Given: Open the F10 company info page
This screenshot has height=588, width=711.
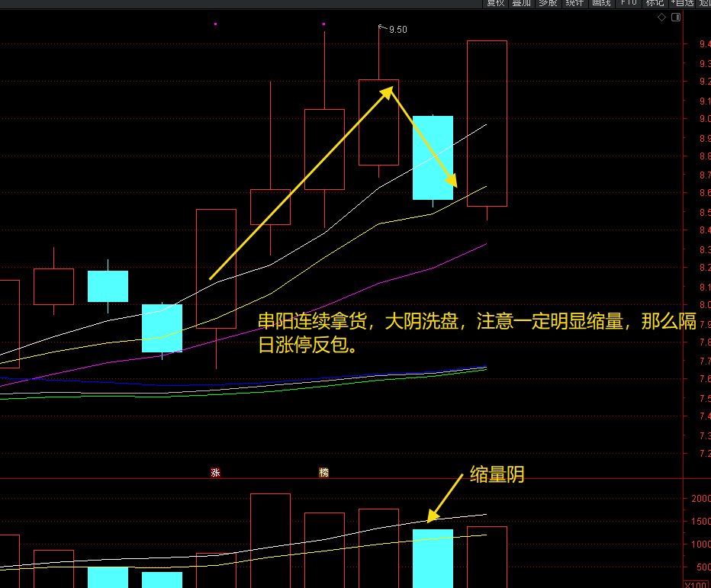Looking at the screenshot, I should click(628, 3).
